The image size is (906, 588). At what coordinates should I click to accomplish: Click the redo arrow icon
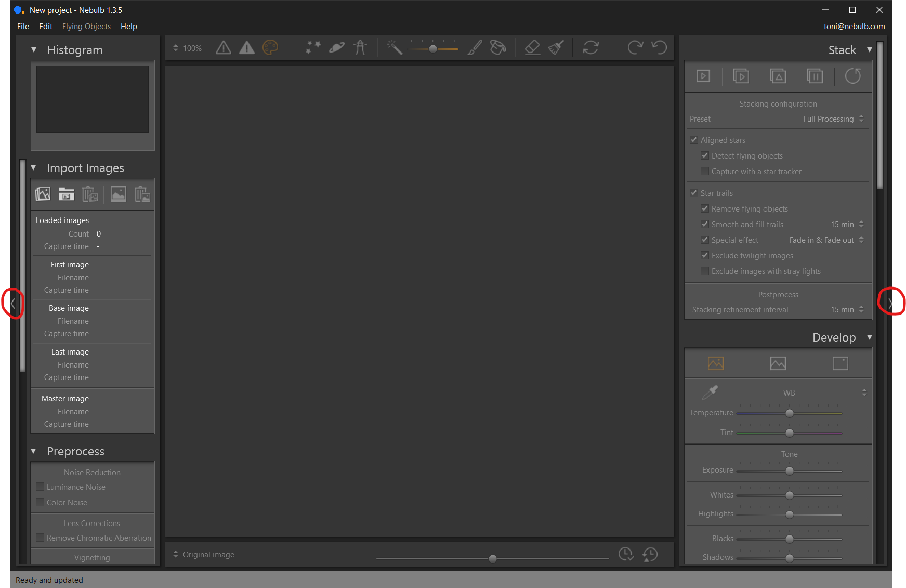pyautogui.click(x=635, y=48)
